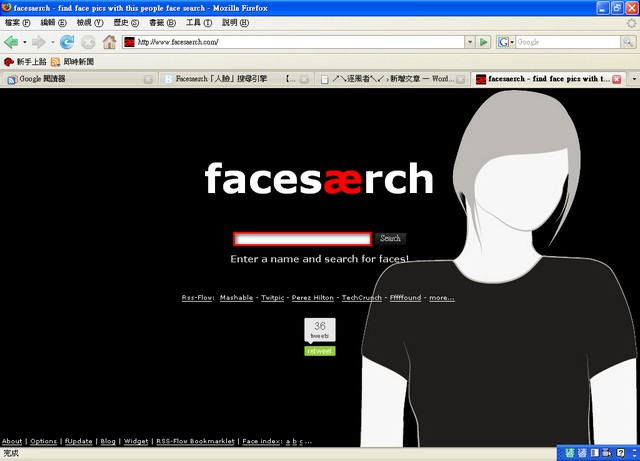Open the Options footer link
The image size is (640, 461).
coord(43,441)
